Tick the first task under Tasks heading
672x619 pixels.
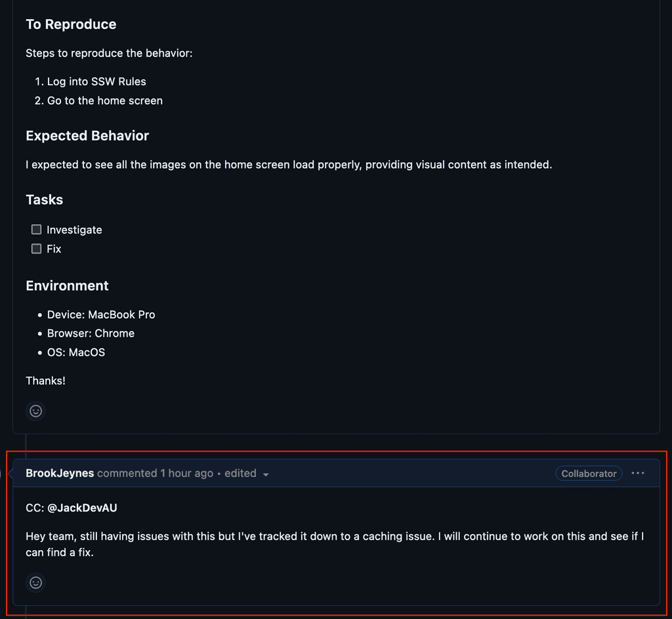click(x=36, y=229)
